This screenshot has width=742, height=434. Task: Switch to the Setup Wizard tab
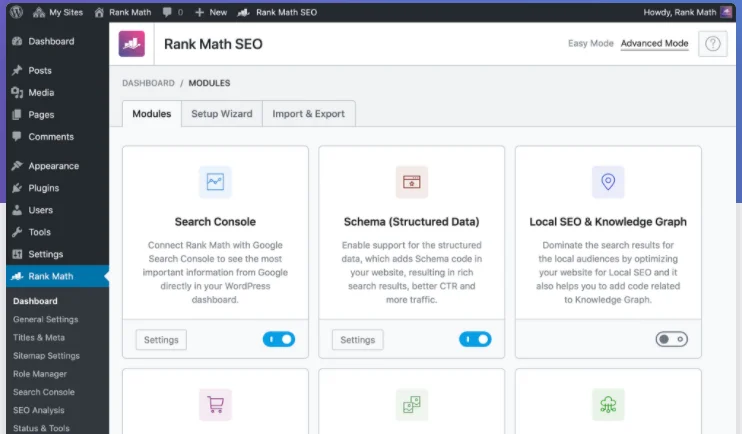[x=222, y=114]
